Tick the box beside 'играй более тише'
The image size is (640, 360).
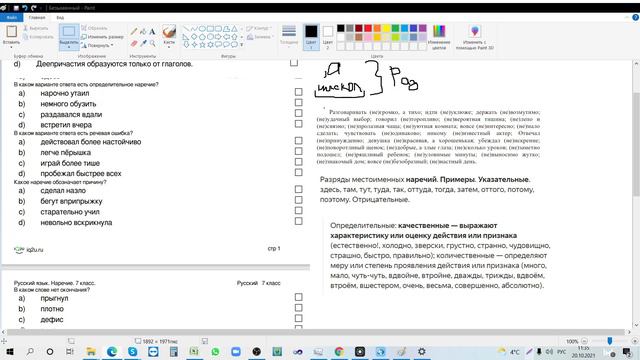pos(298,162)
